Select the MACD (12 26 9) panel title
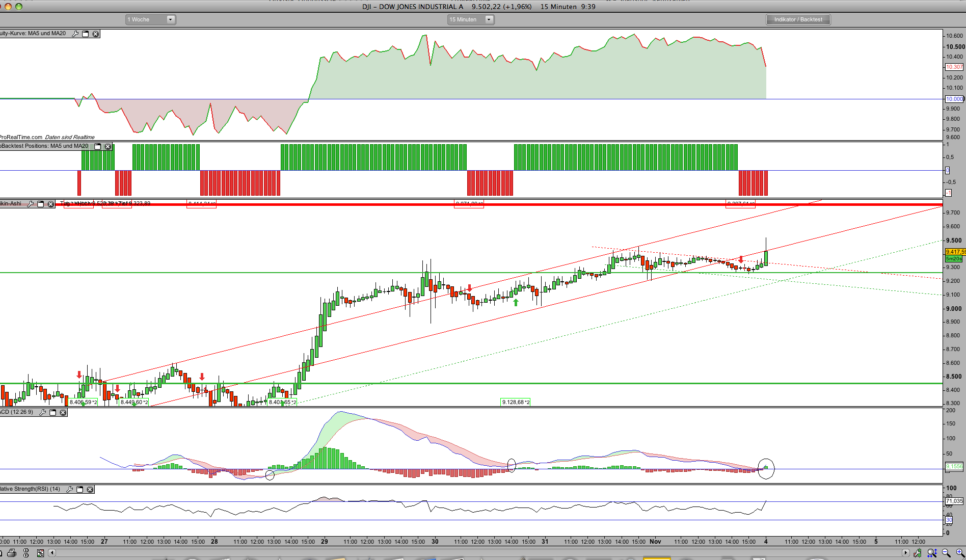Screen dimensions: 966x560 point(17,412)
